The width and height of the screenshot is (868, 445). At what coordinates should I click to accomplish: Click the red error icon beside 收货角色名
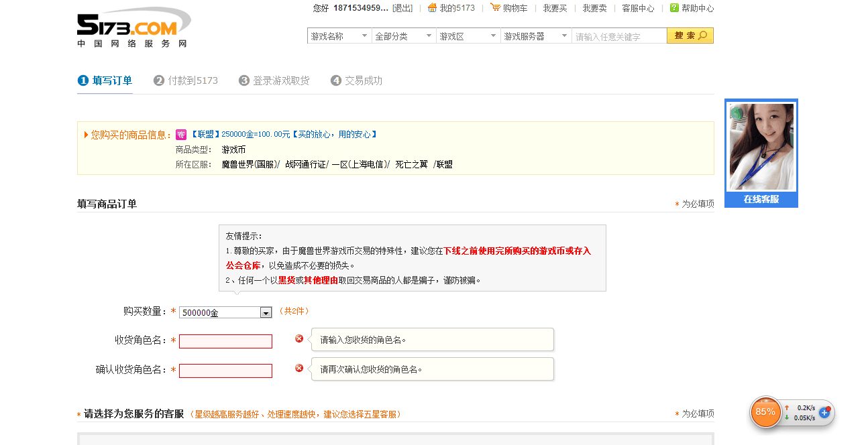coord(299,340)
